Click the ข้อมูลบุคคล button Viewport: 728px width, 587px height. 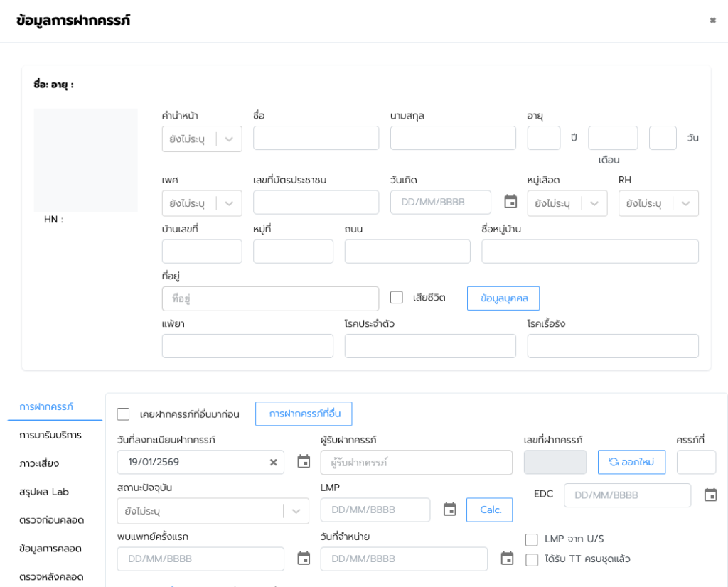coord(503,298)
